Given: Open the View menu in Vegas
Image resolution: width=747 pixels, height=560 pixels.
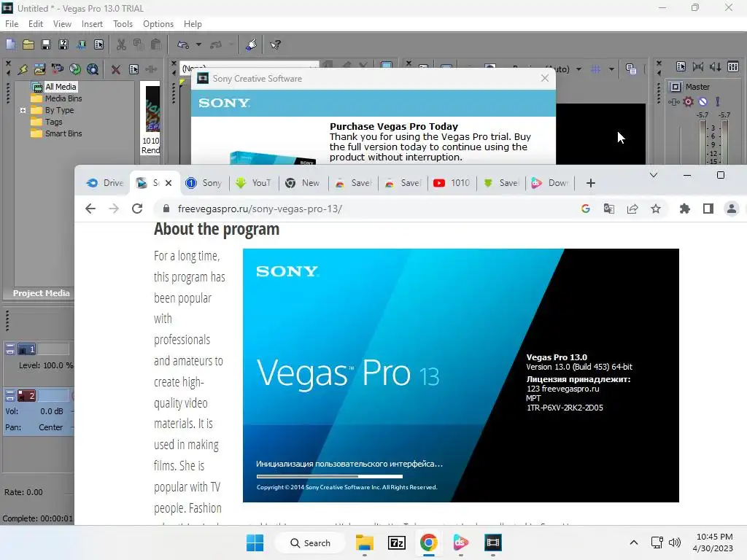Looking at the screenshot, I should coord(62,24).
